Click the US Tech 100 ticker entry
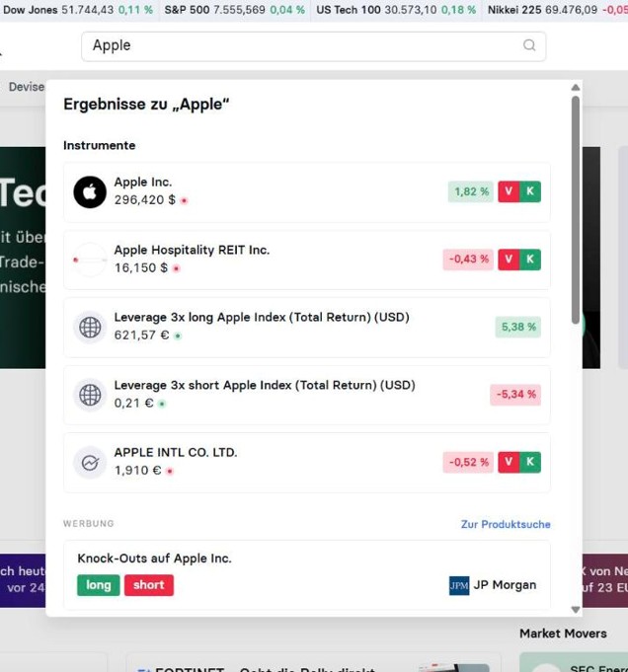628x672 pixels. [396, 10]
